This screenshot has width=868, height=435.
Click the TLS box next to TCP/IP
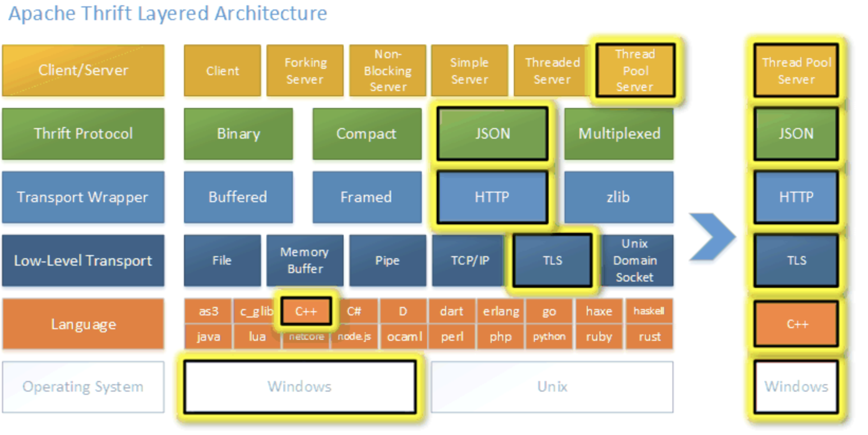coord(552,261)
